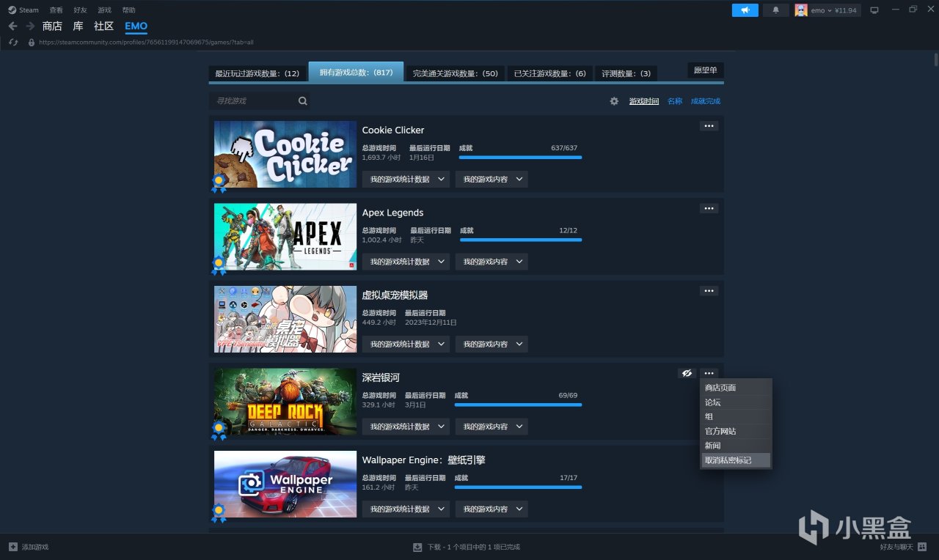Click the perfect-game ribbon on Deep Rock Galactic

219,430
